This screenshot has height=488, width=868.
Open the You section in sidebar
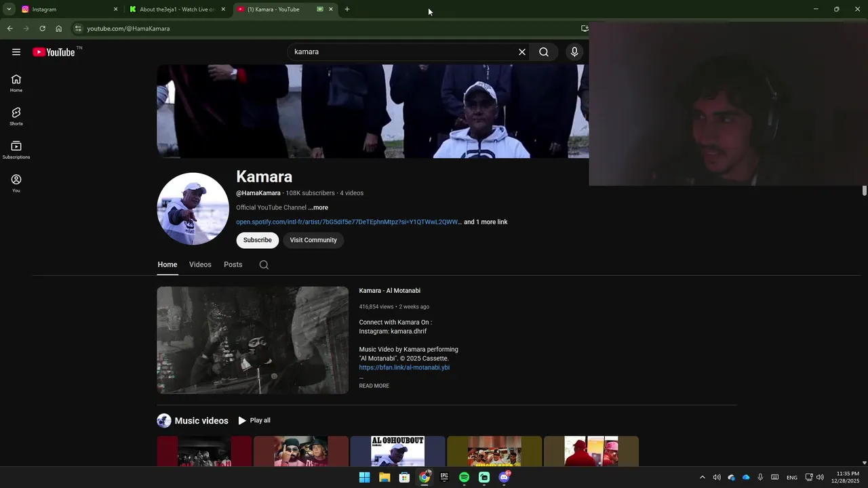click(16, 183)
